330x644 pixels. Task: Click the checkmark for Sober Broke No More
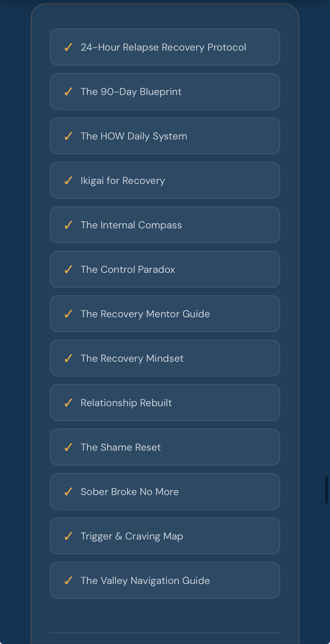coord(68,492)
